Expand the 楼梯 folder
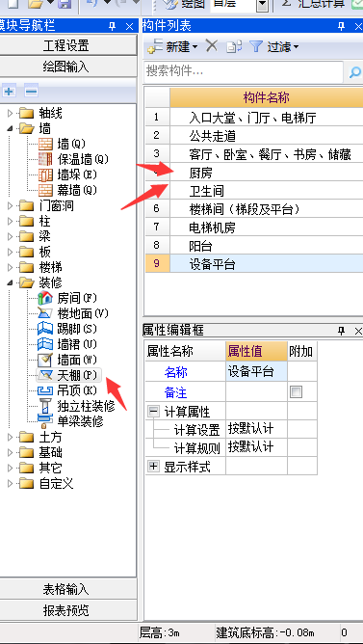The image size is (363, 644). (11, 267)
